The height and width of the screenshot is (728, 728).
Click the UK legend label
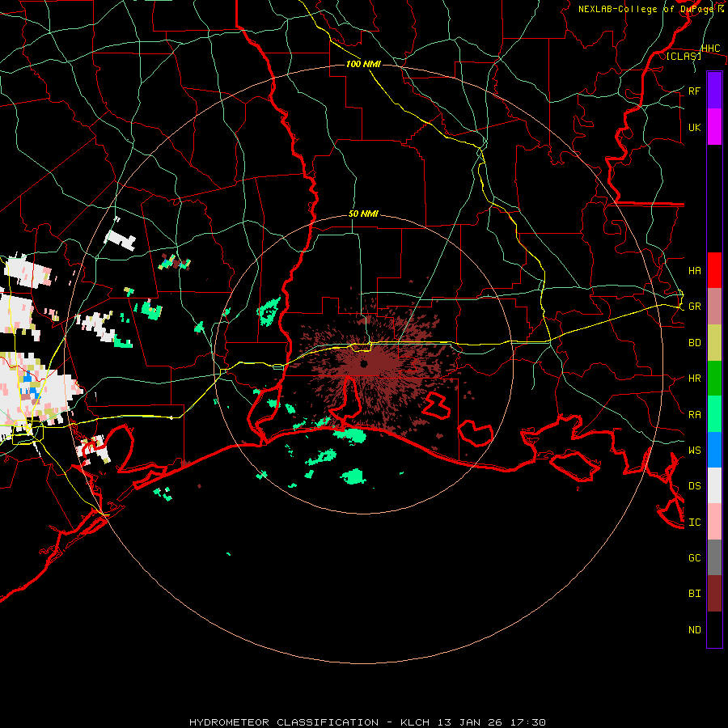point(694,127)
